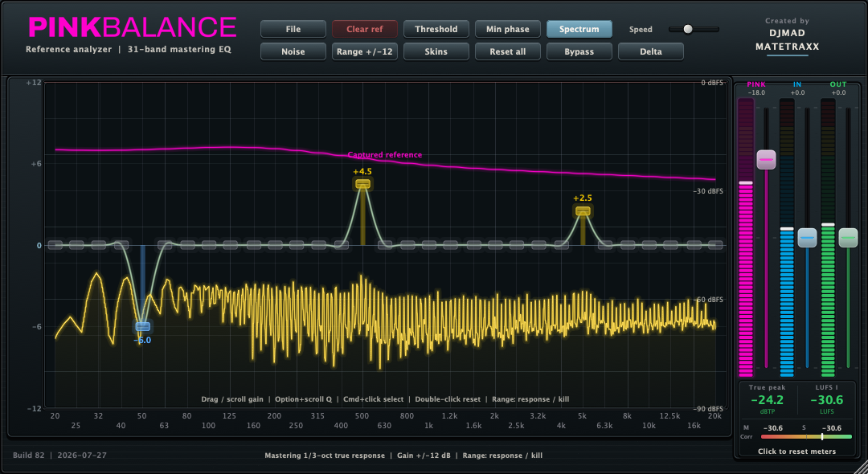The width and height of the screenshot is (868, 474).
Task: Click the OUT gain fader handle
Action: [848, 238]
